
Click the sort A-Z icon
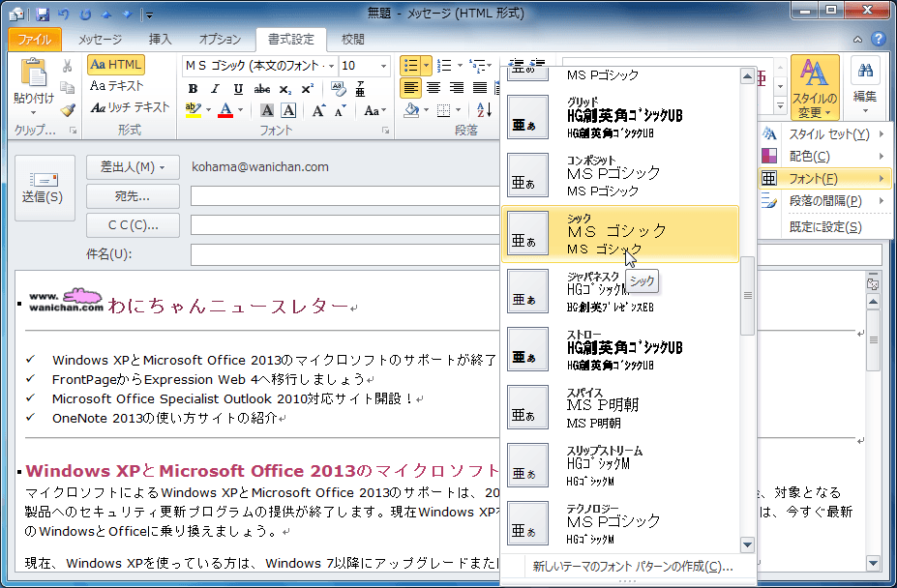click(484, 110)
